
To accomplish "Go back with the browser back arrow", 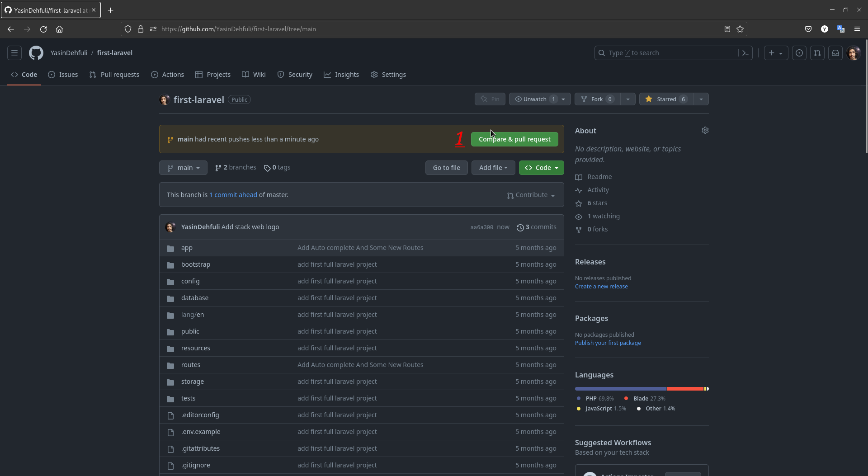I will [11, 29].
